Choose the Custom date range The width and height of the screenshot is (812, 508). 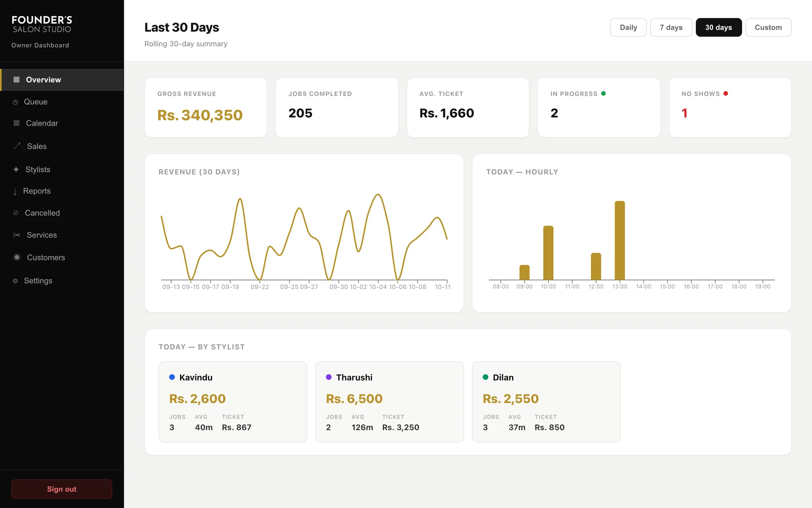coord(768,27)
